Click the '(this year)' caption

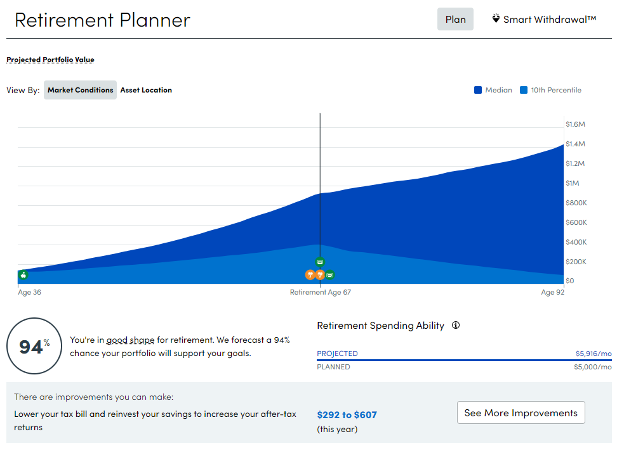click(337, 429)
